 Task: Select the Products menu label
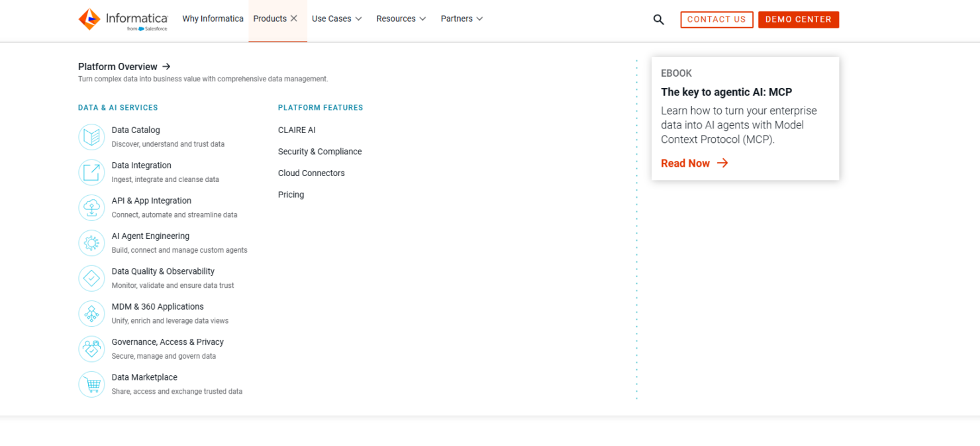[x=270, y=19]
